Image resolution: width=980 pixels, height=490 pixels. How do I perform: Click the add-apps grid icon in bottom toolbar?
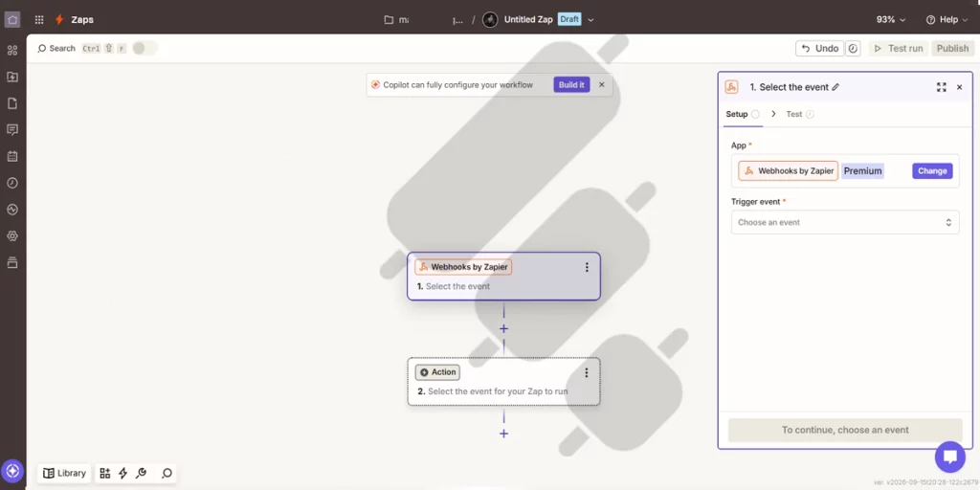click(x=105, y=473)
